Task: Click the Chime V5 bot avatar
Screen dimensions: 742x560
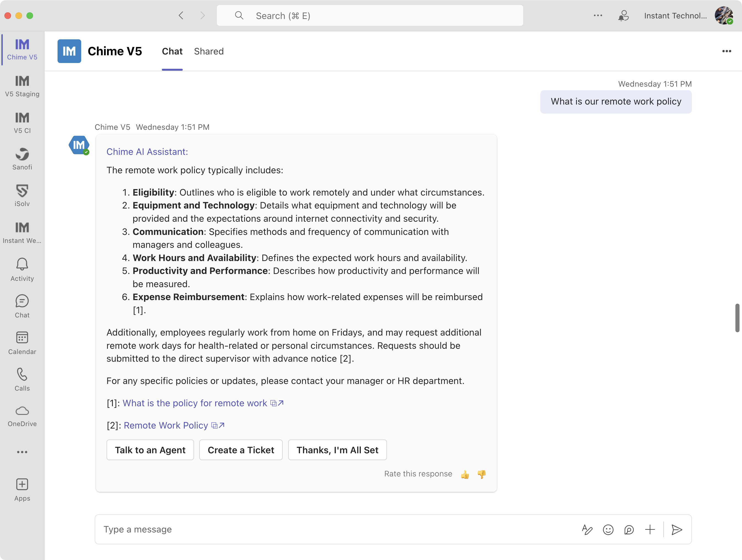Action: click(x=79, y=145)
